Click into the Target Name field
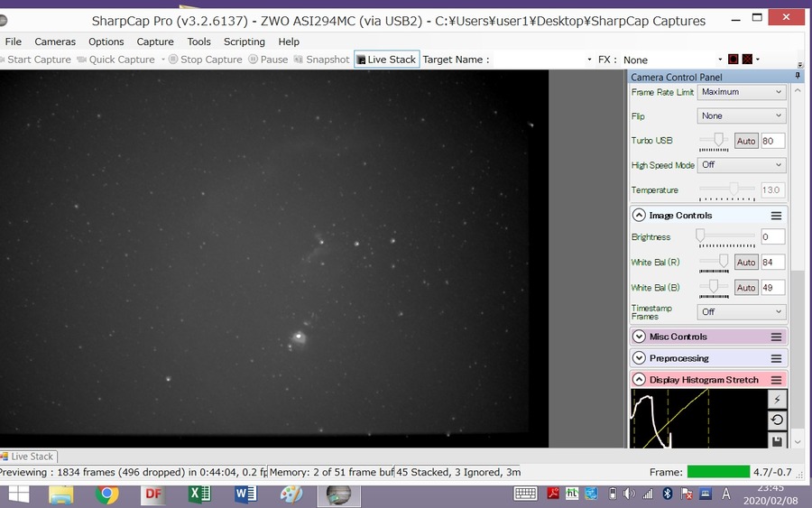812x508 pixels. coord(539,60)
